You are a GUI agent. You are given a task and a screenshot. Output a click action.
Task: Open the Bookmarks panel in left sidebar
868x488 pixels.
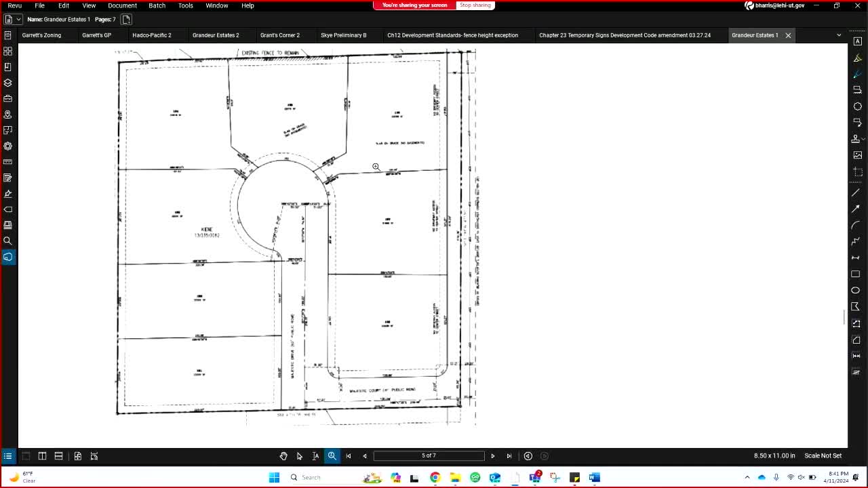(x=8, y=67)
